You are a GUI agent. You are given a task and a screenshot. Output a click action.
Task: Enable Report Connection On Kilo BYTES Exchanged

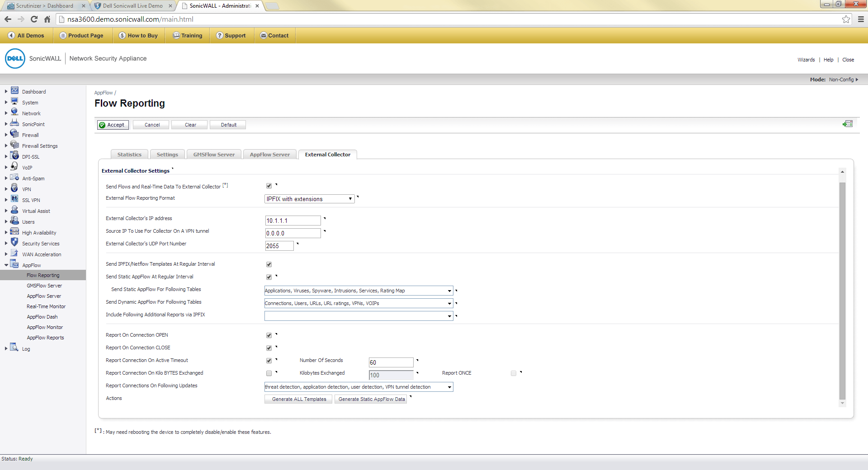point(269,373)
